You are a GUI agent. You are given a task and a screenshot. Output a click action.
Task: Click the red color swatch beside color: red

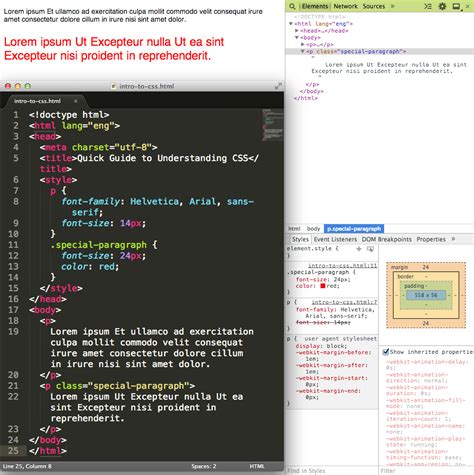322,286
